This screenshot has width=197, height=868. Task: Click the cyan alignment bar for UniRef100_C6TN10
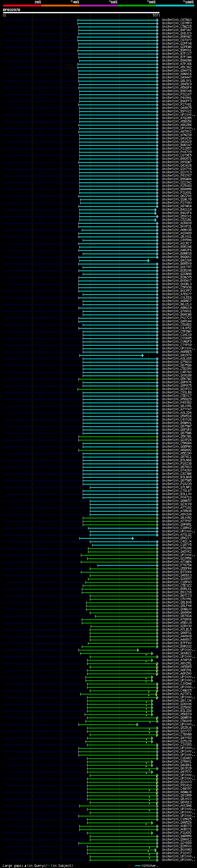click(118, 20)
